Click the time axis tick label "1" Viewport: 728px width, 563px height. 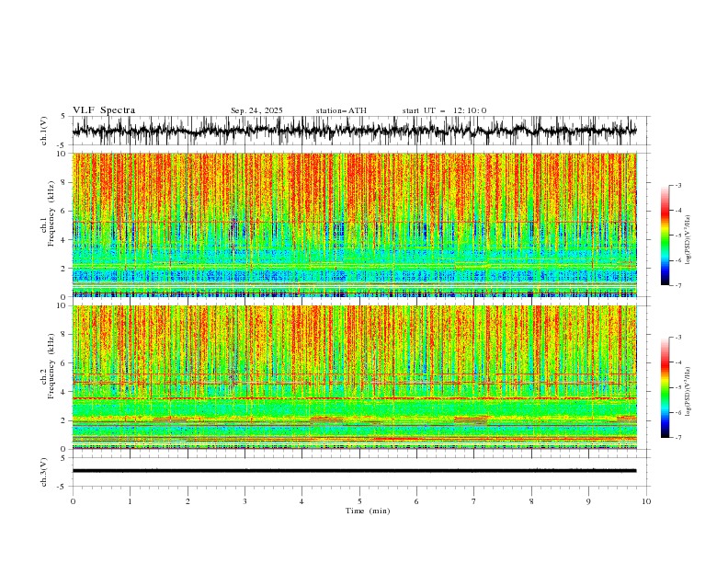(x=130, y=501)
